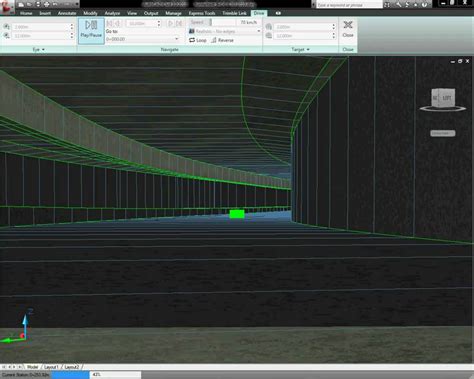Step one increment forward
Screen dimensions: 474x379
tap(171, 23)
